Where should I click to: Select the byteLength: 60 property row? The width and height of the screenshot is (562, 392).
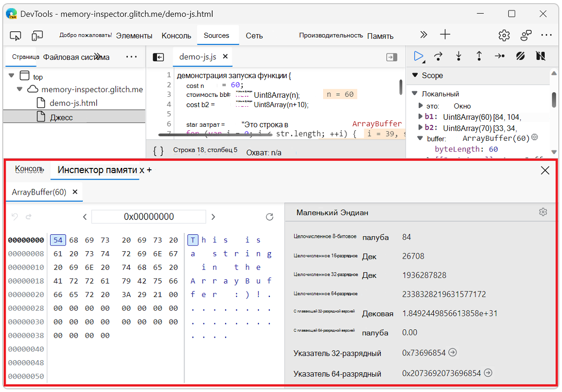(x=466, y=149)
